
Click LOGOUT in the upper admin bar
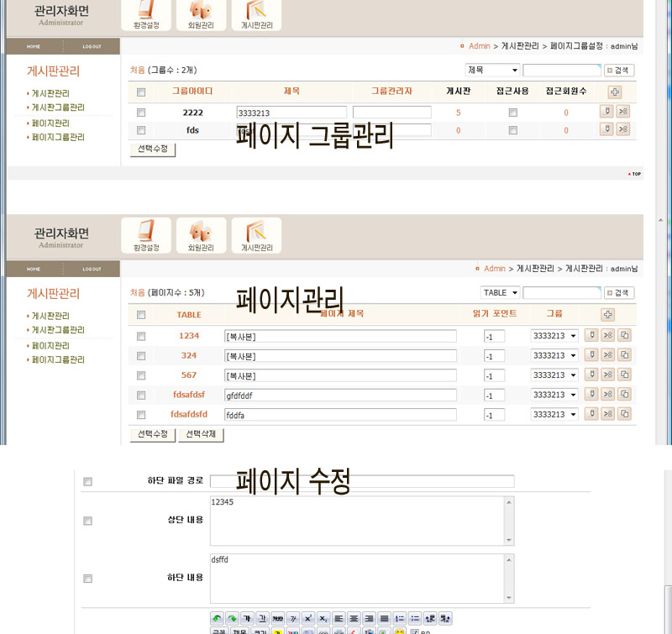(92, 46)
